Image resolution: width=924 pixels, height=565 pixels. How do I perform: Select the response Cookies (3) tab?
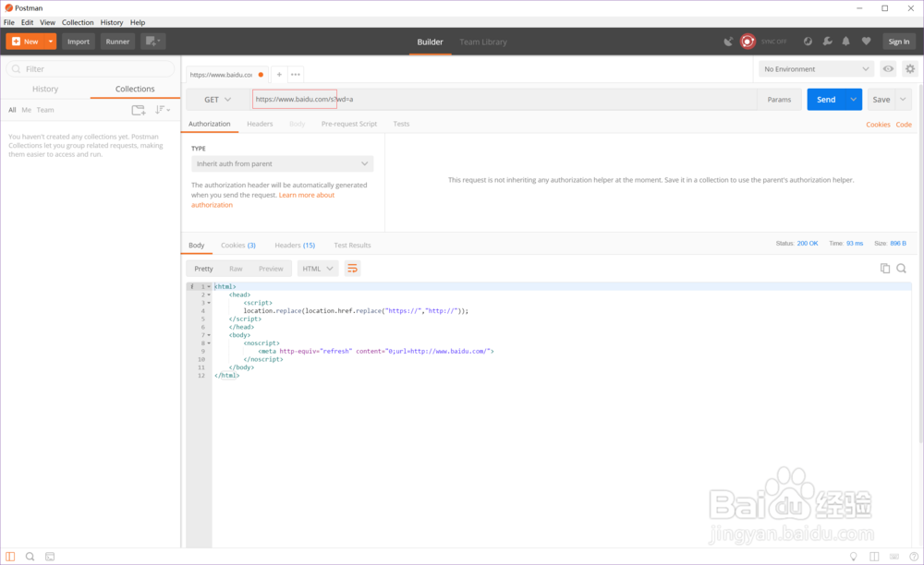238,246
